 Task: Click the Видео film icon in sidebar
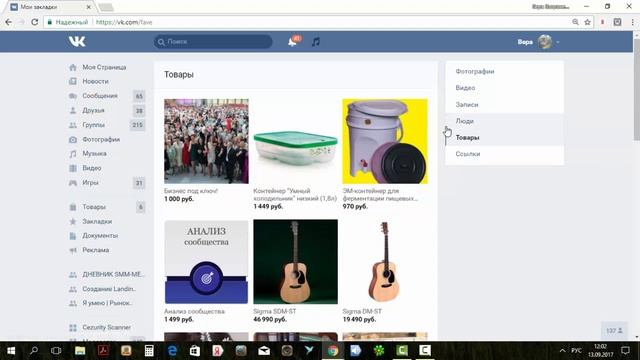pyautogui.click(x=73, y=168)
